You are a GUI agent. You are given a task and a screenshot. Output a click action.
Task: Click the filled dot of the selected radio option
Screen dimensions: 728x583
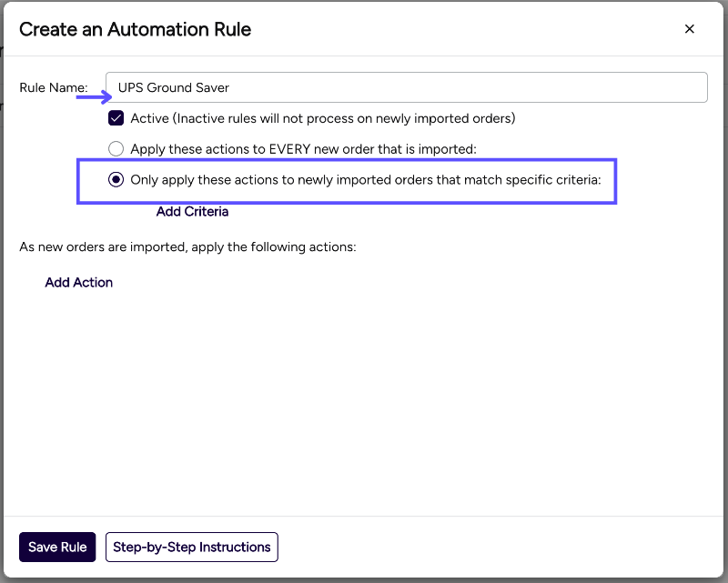pos(116,179)
